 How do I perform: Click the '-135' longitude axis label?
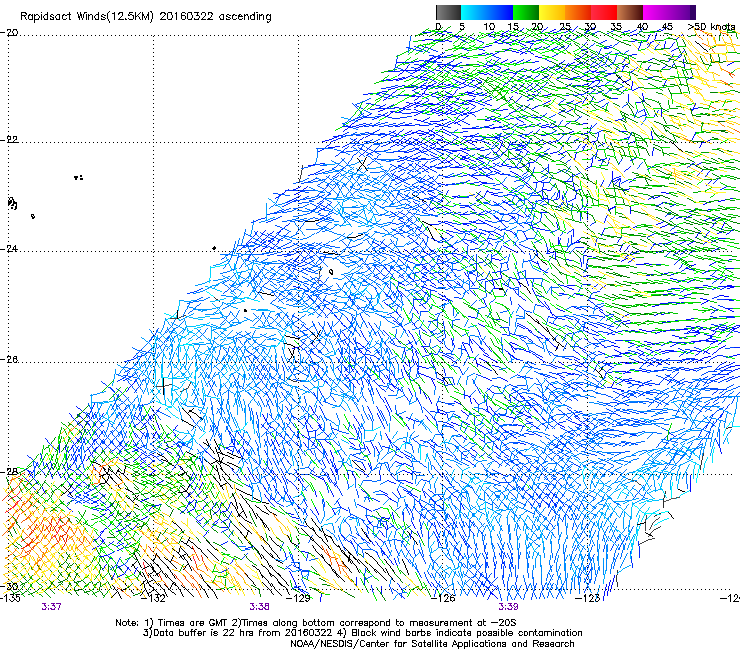pyautogui.click(x=10, y=598)
